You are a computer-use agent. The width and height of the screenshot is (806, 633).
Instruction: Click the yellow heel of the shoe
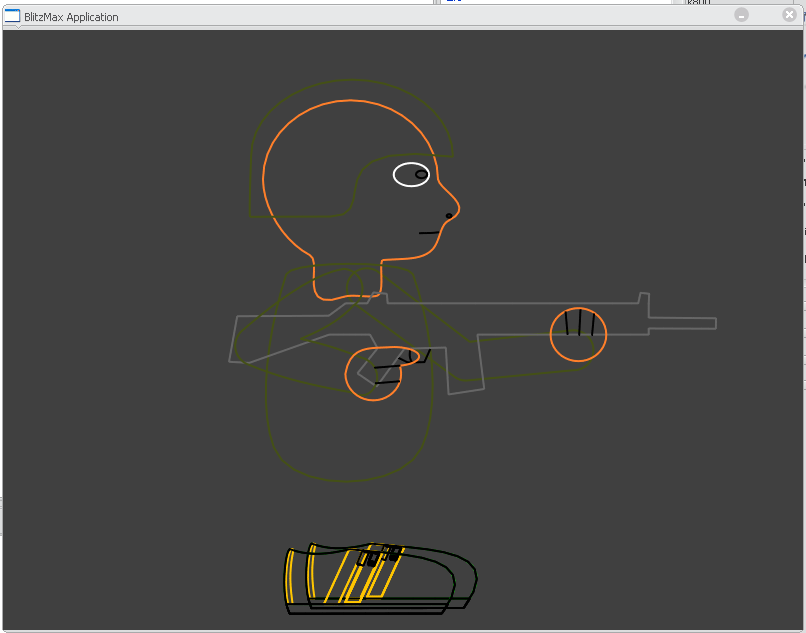[x=291, y=580]
